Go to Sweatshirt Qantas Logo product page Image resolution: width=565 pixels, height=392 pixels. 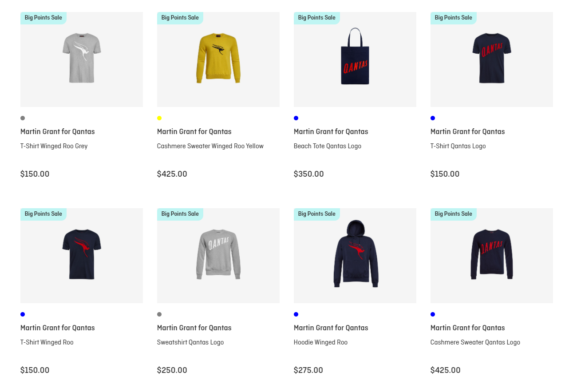(190, 342)
